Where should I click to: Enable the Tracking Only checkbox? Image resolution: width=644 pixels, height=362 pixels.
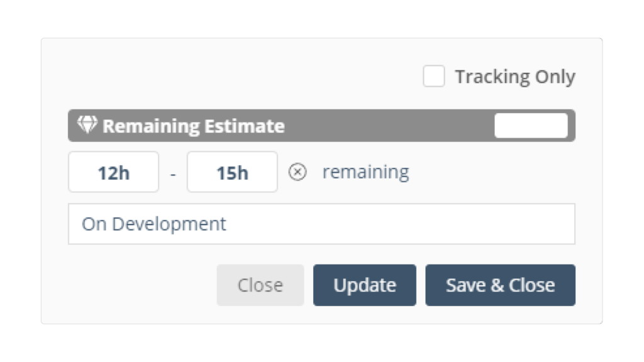tap(434, 76)
